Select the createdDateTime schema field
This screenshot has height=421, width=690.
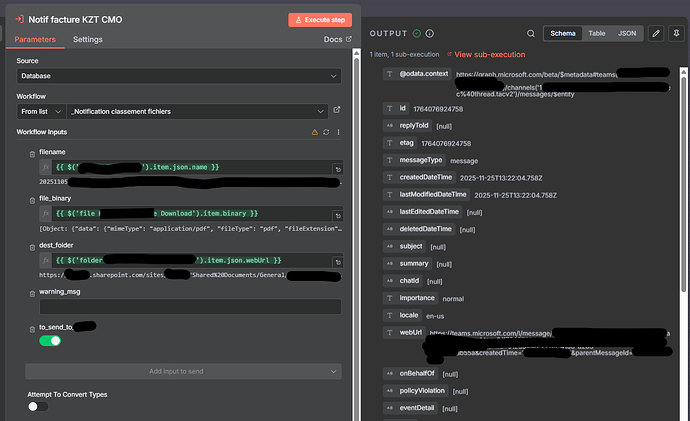pyautogui.click(x=419, y=177)
